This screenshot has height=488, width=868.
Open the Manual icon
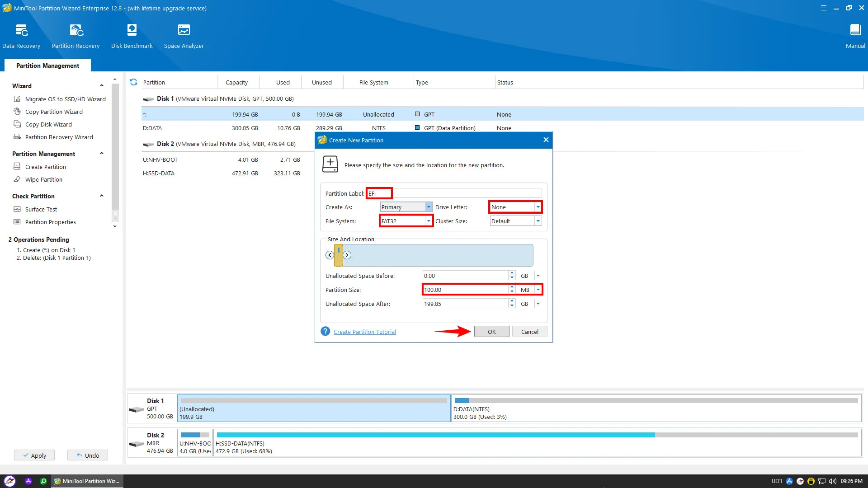855,36
